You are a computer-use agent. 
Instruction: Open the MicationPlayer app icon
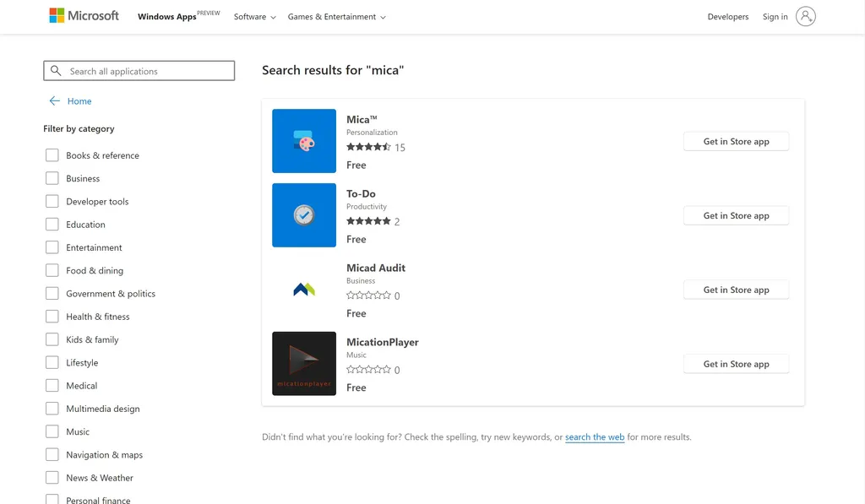[x=304, y=363]
